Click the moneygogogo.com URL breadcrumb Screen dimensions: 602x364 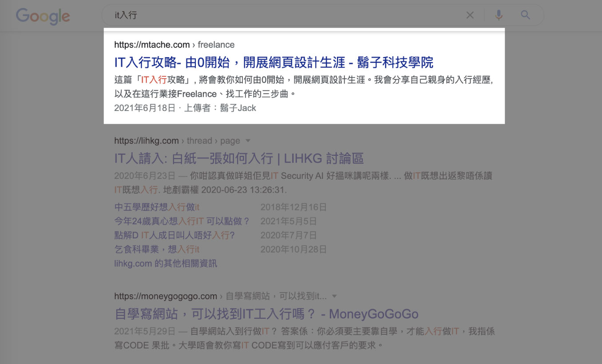pyautogui.click(x=165, y=296)
